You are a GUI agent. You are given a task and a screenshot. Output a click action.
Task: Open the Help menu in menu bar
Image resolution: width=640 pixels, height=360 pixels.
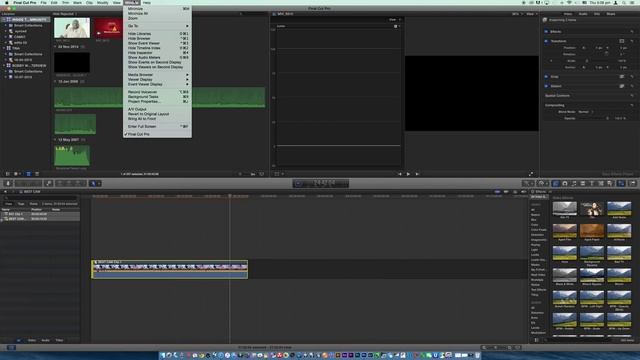[x=147, y=2]
